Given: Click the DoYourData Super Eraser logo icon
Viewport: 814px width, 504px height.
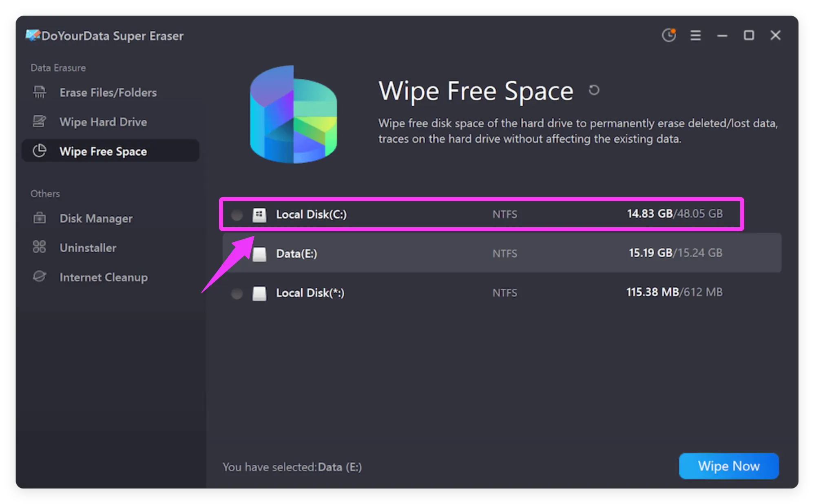Looking at the screenshot, I should [33, 35].
